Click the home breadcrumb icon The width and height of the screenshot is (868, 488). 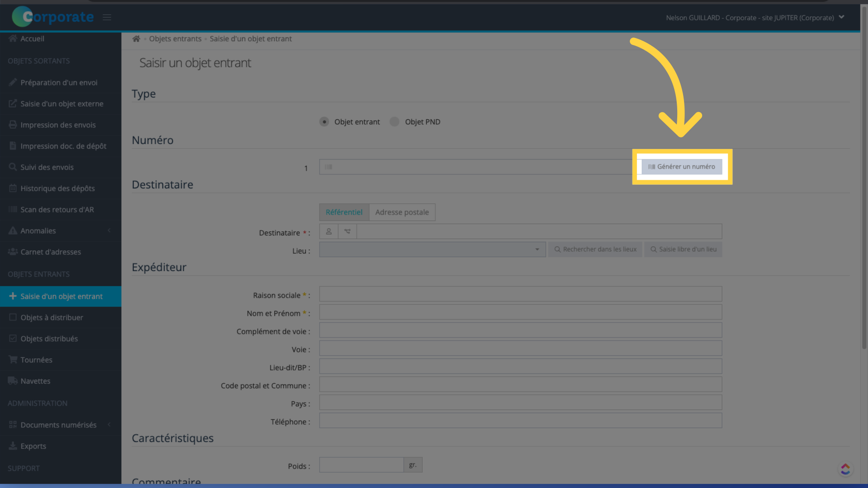135,38
